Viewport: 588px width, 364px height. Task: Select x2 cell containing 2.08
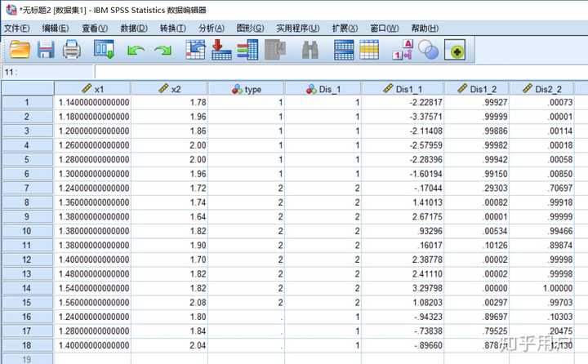[x=170, y=302]
